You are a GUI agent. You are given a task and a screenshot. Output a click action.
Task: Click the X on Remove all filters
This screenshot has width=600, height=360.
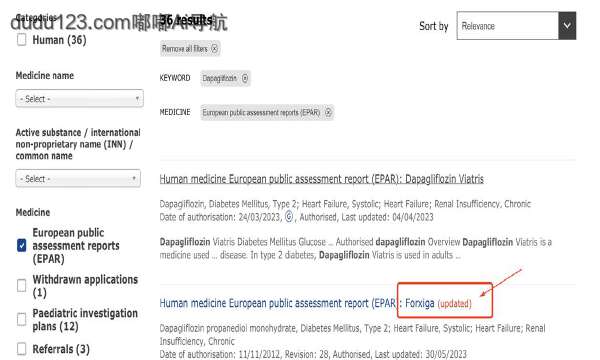point(215,49)
